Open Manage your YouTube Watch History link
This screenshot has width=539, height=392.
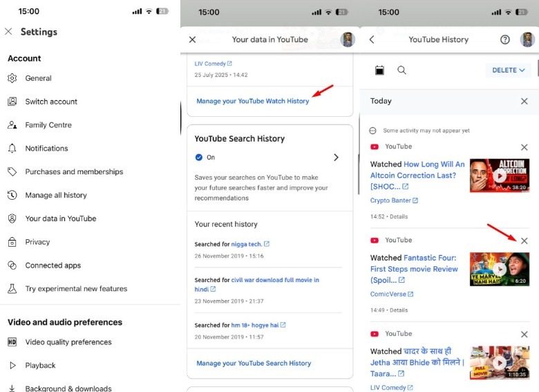(x=253, y=101)
